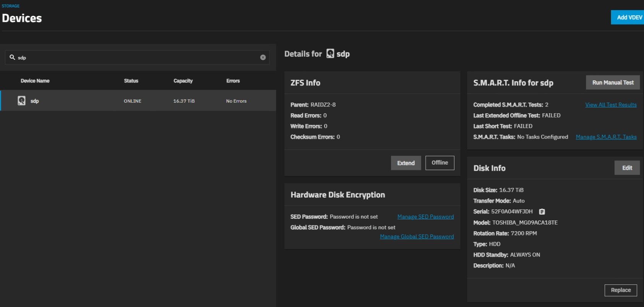
Task: Click the Add VDEV button
Action: [x=628, y=17]
